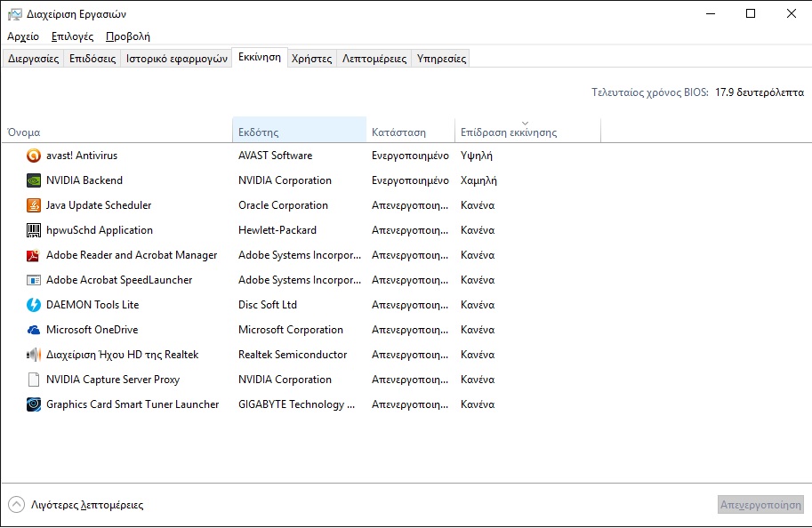This screenshot has width=812, height=528.
Task: Click the Υψηλή startup impact value
Action: coord(477,156)
